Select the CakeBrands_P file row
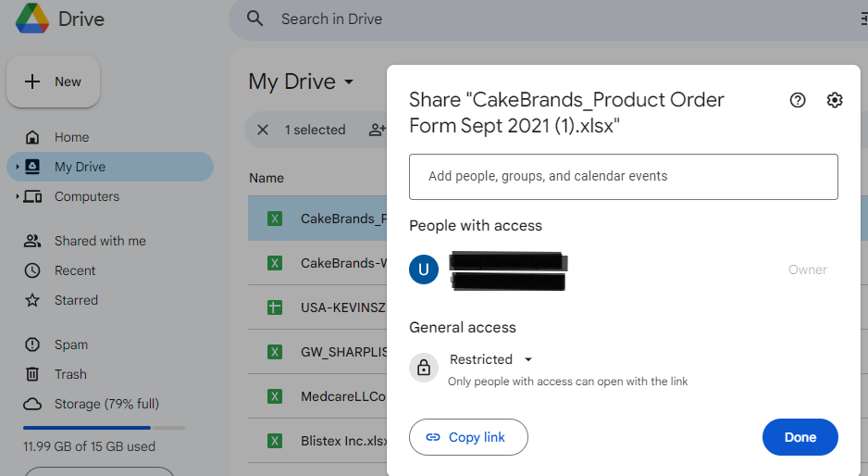Screen dimensions: 868x476 pyautogui.click(x=317, y=219)
